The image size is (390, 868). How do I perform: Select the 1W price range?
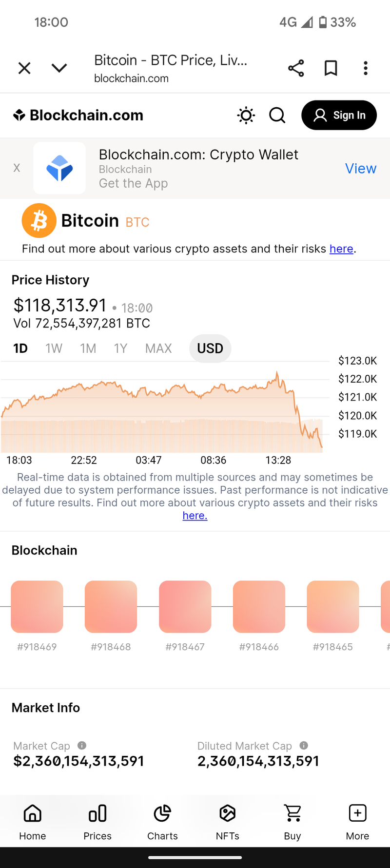tap(54, 348)
